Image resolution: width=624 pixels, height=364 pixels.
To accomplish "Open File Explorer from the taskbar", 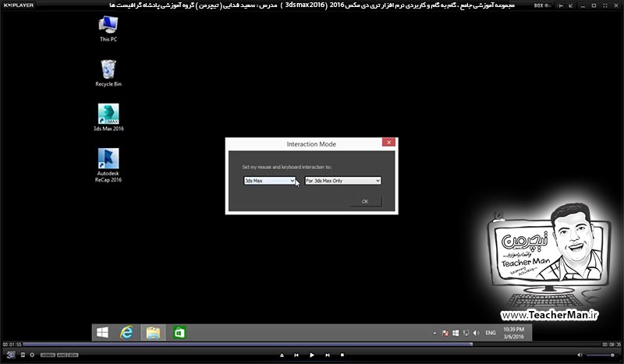I will click(x=153, y=333).
